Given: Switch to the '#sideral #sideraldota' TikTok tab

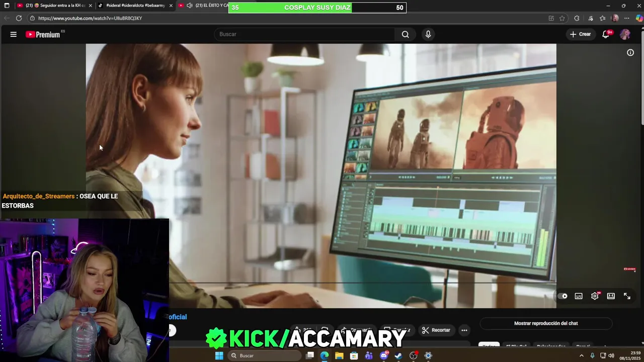Looking at the screenshot, I should pyautogui.click(x=135, y=6).
